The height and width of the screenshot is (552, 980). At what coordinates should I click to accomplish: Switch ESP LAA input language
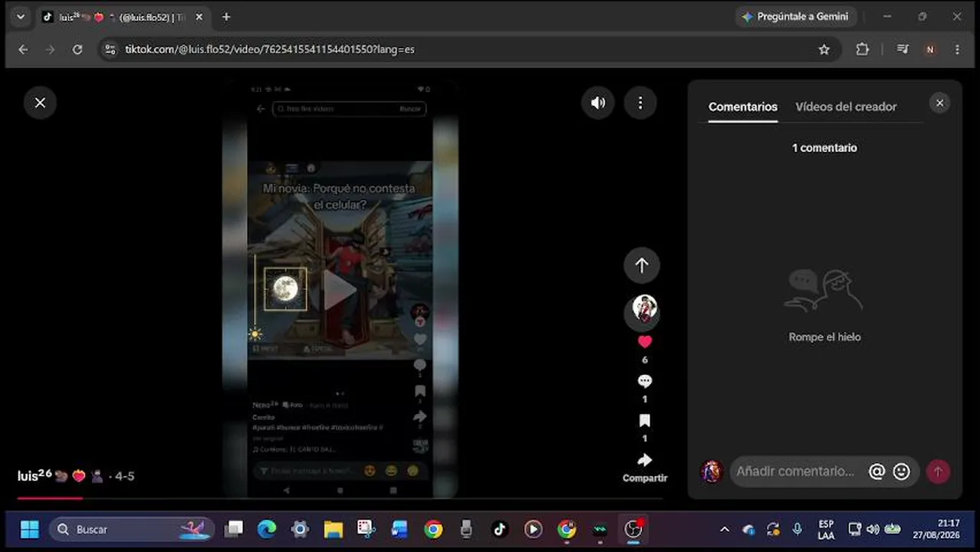[826, 529]
